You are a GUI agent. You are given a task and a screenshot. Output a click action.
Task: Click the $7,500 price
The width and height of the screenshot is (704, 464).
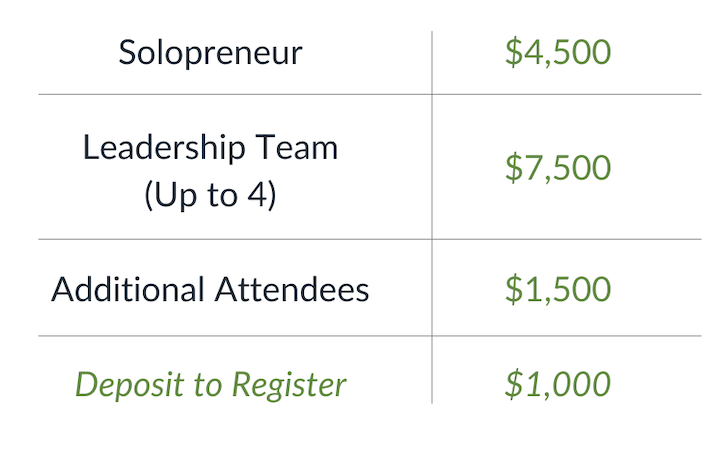557,168
